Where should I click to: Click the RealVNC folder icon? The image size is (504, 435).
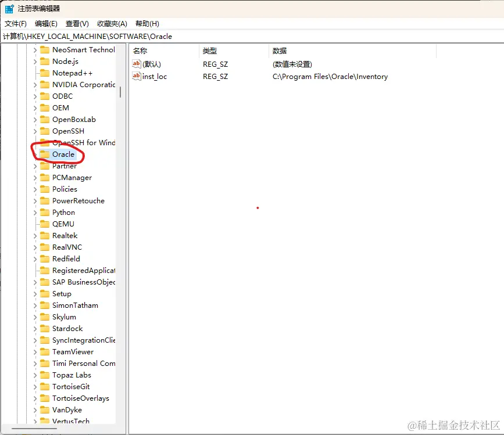(44, 247)
